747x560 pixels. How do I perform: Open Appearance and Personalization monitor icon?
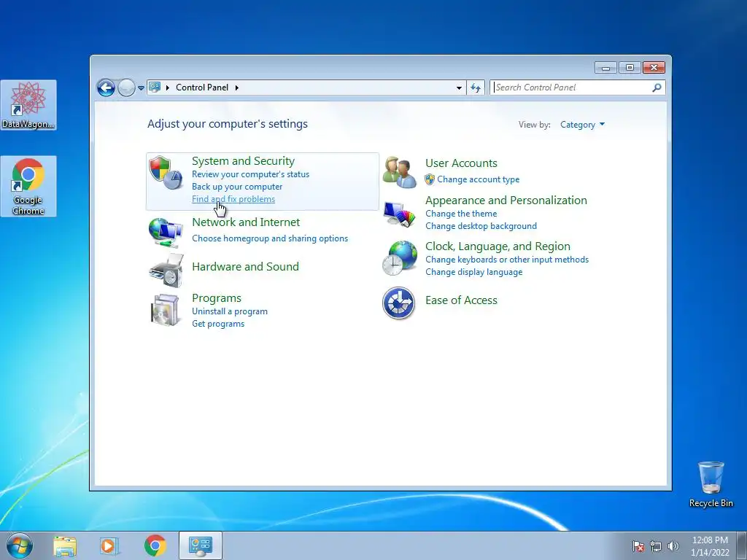399,214
